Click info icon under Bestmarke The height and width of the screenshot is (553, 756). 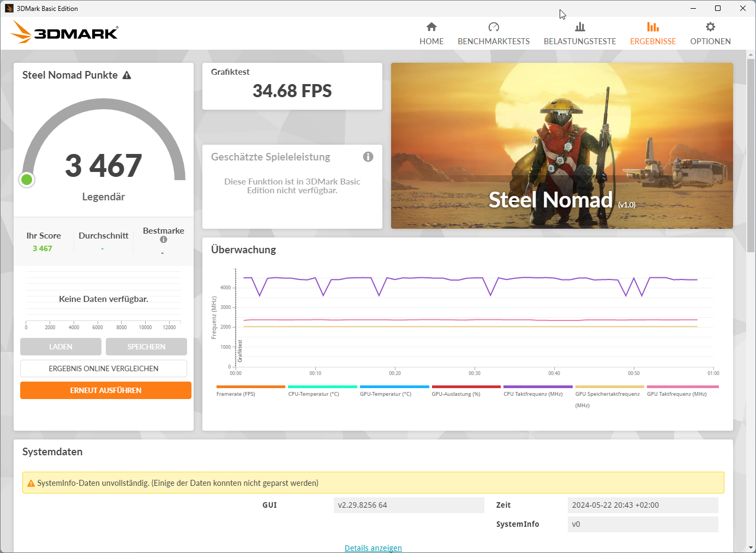[x=163, y=240]
